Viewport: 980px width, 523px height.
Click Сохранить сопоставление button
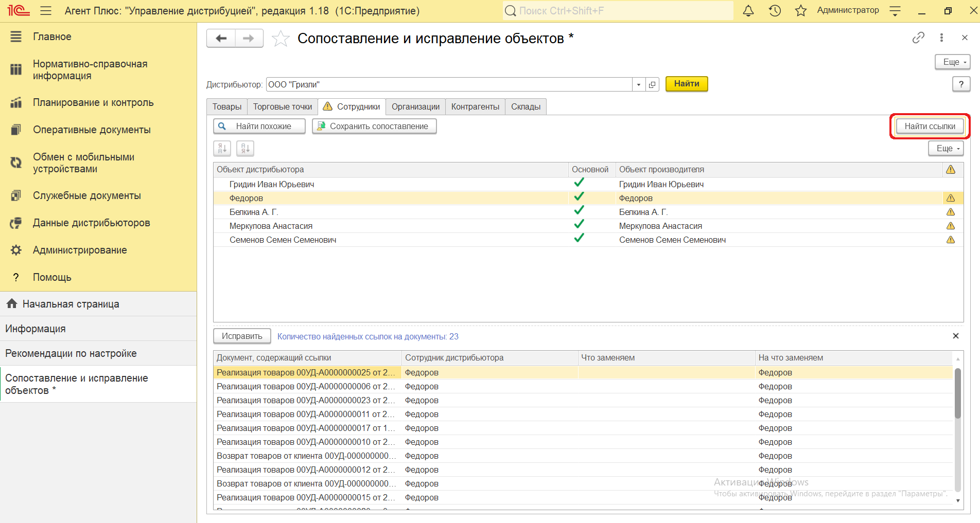pyautogui.click(x=374, y=127)
